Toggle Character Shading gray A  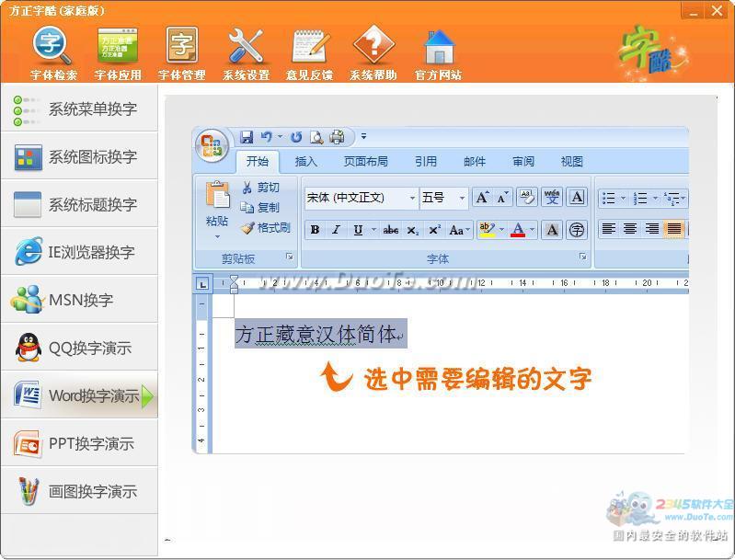[x=552, y=230]
